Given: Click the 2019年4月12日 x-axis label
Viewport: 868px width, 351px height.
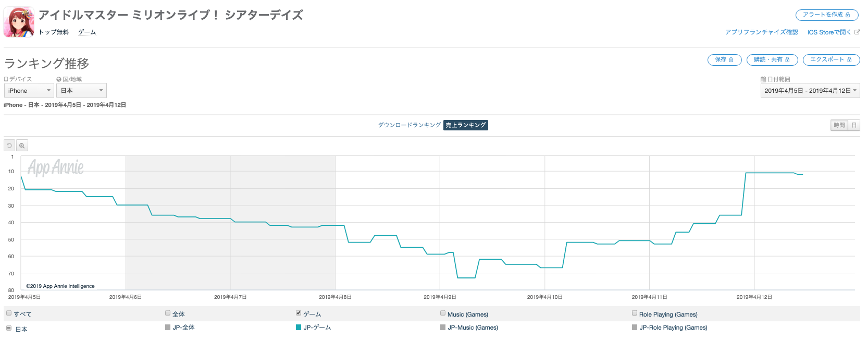Looking at the screenshot, I should pyautogui.click(x=754, y=297).
